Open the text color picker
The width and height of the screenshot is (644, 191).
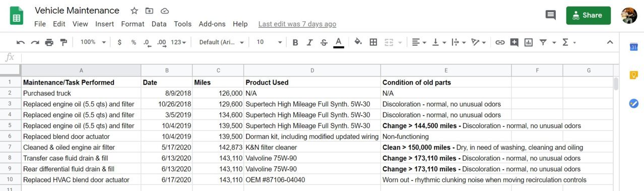pyautogui.click(x=339, y=42)
